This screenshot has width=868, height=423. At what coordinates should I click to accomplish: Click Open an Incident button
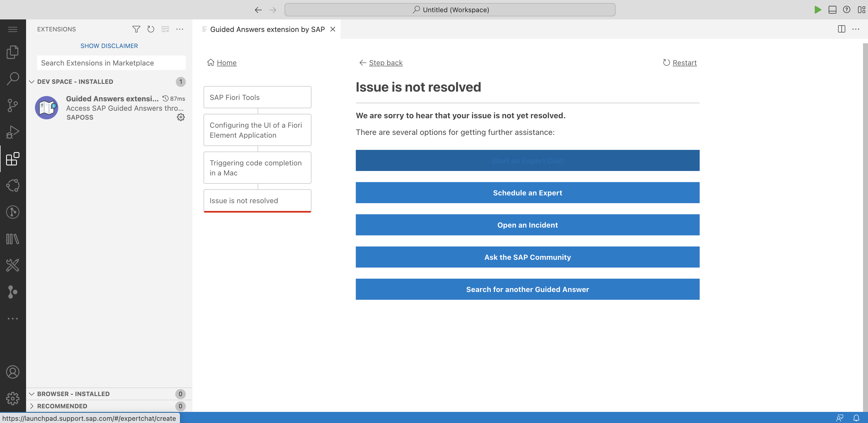(x=527, y=225)
